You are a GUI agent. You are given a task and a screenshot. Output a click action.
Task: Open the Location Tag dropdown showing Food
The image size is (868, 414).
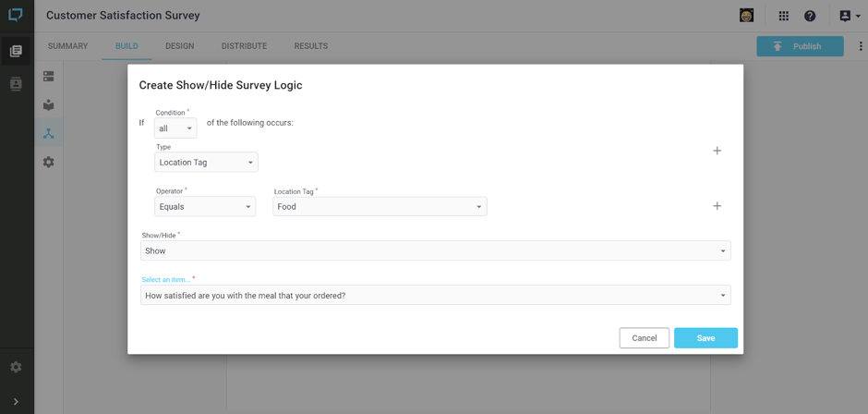[380, 206]
